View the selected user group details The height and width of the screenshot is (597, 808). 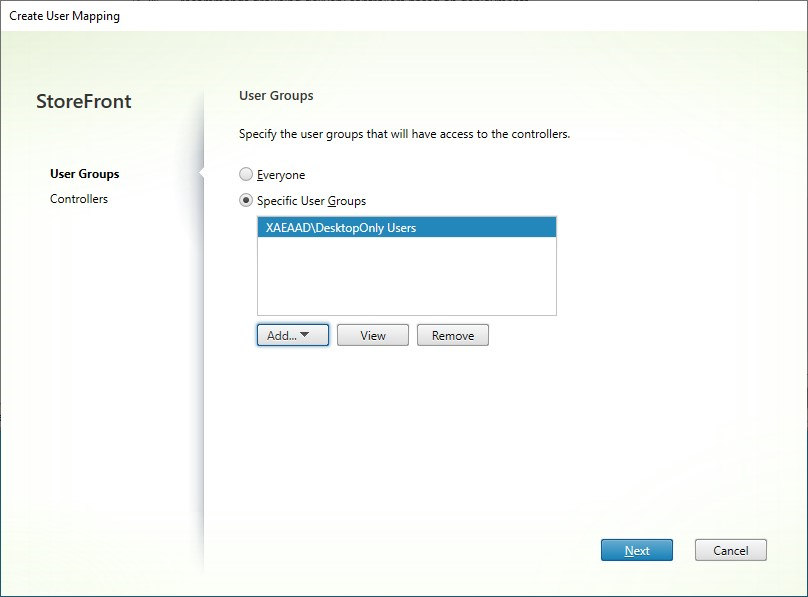[x=372, y=335]
